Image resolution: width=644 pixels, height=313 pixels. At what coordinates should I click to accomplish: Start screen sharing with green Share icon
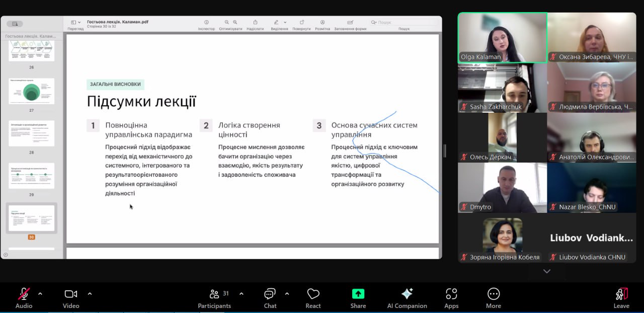[x=358, y=298]
